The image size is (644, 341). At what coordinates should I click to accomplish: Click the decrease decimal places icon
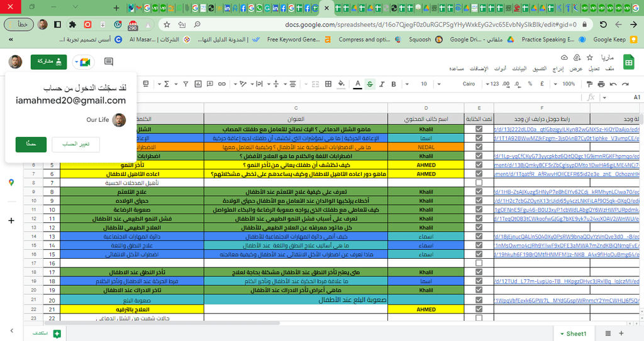click(x=518, y=84)
